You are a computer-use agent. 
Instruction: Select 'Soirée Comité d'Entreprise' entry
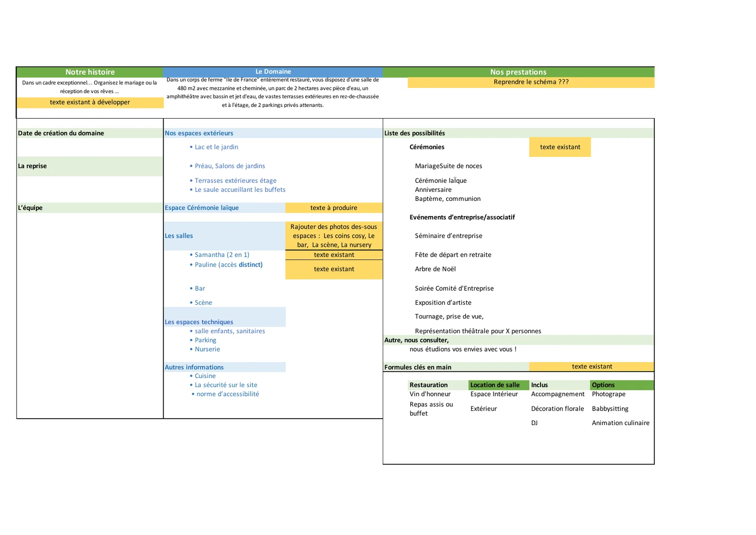pos(454,288)
